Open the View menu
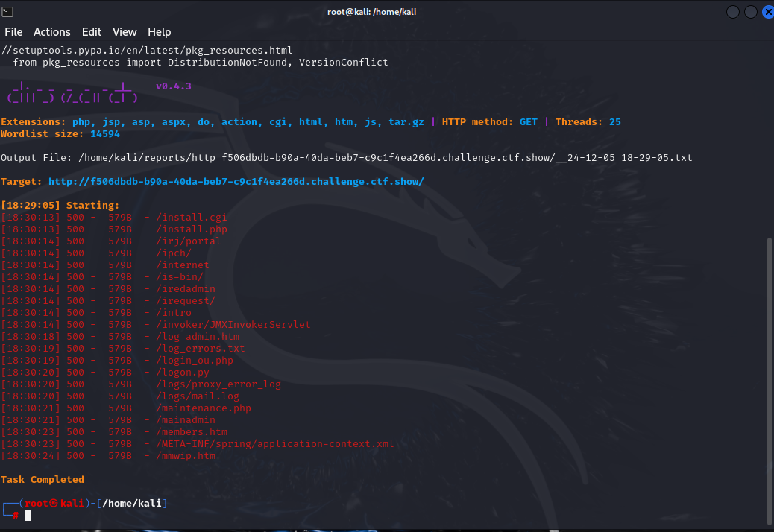Viewport: 774px width, 532px height. 125,32
